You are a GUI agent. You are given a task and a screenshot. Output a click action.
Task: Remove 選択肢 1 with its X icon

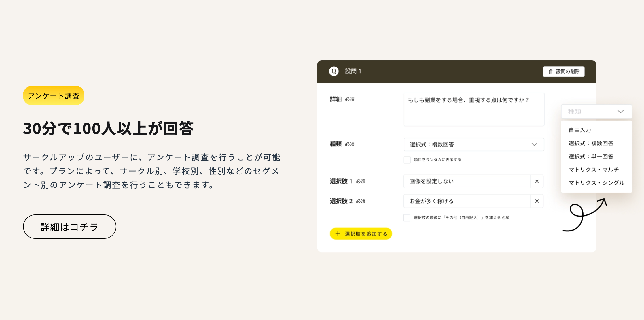coord(537,181)
